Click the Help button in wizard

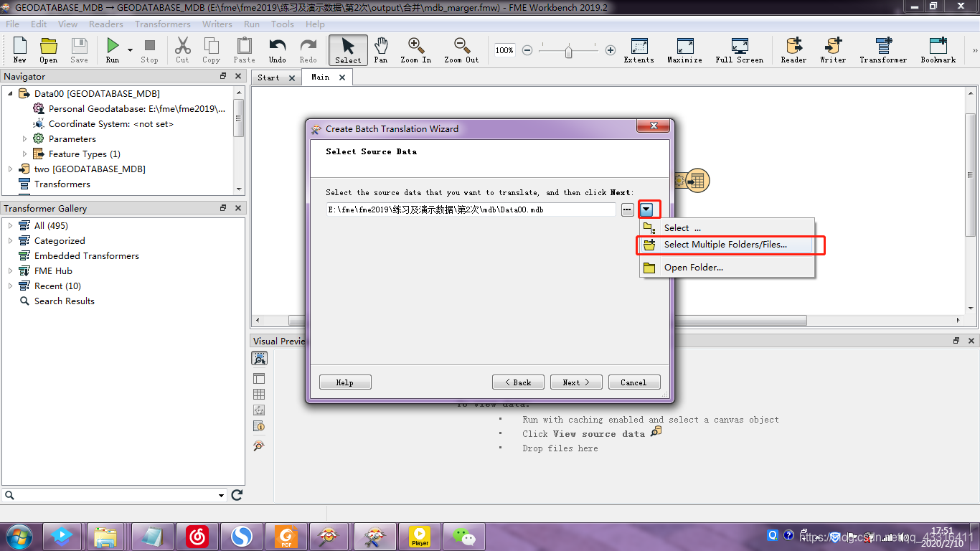pos(345,382)
